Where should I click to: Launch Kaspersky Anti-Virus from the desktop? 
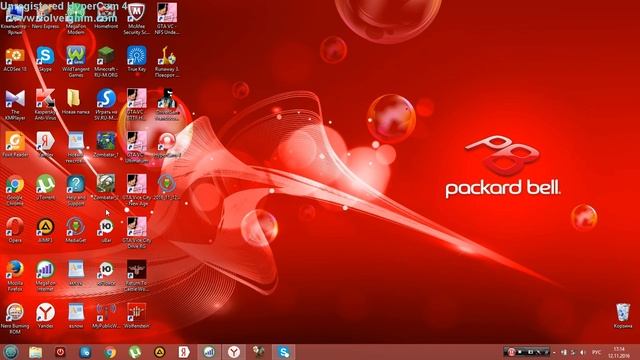point(45,104)
